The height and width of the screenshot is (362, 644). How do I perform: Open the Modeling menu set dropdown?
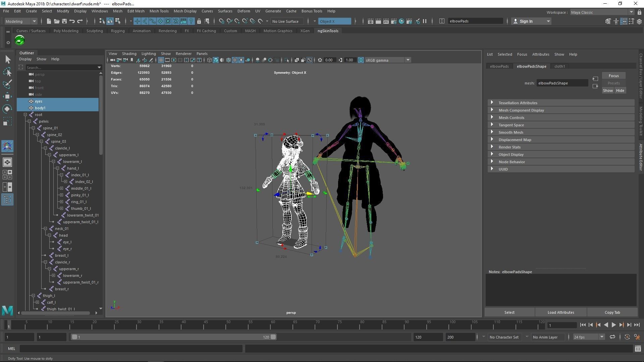(x=20, y=21)
